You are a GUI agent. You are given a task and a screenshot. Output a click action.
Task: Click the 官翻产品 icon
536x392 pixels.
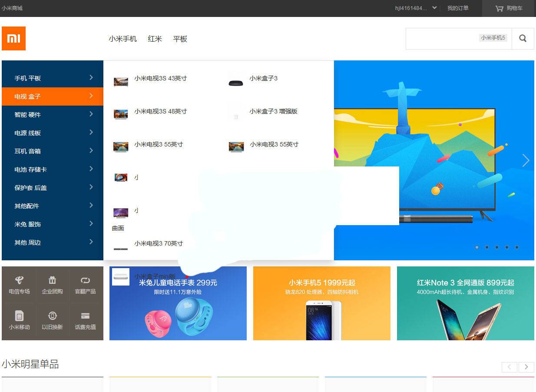click(85, 284)
